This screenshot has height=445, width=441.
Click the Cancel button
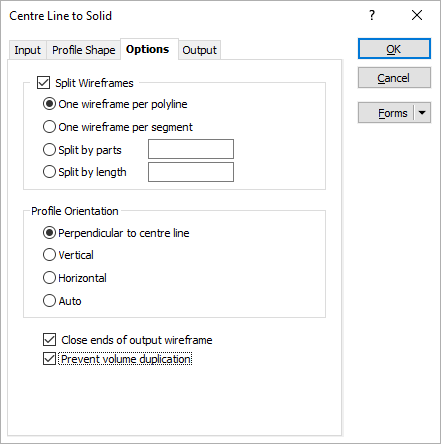(394, 78)
